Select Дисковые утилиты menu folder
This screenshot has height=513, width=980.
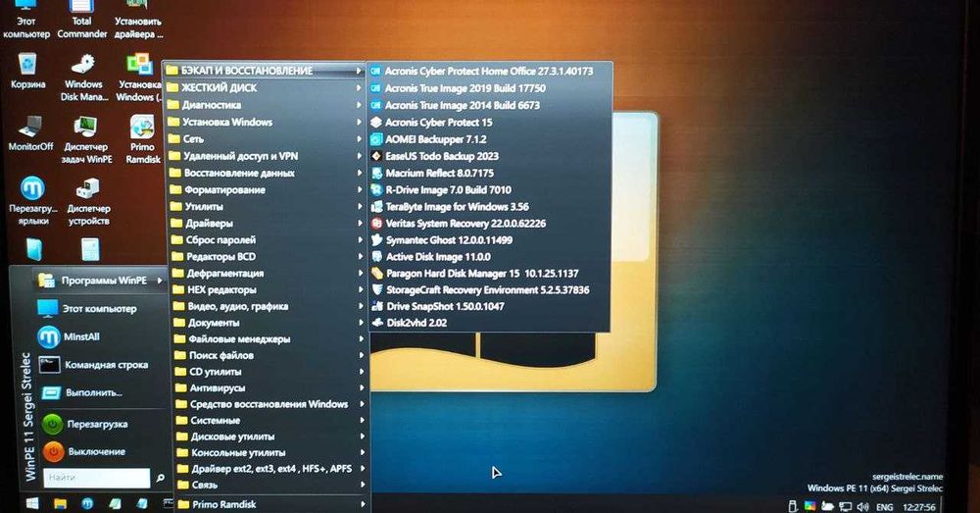tap(271, 436)
